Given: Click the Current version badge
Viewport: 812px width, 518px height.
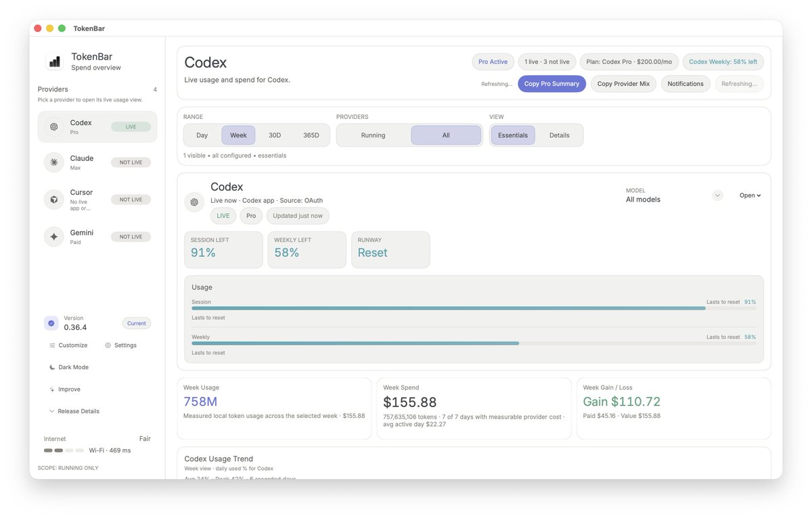Looking at the screenshot, I should tap(137, 323).
